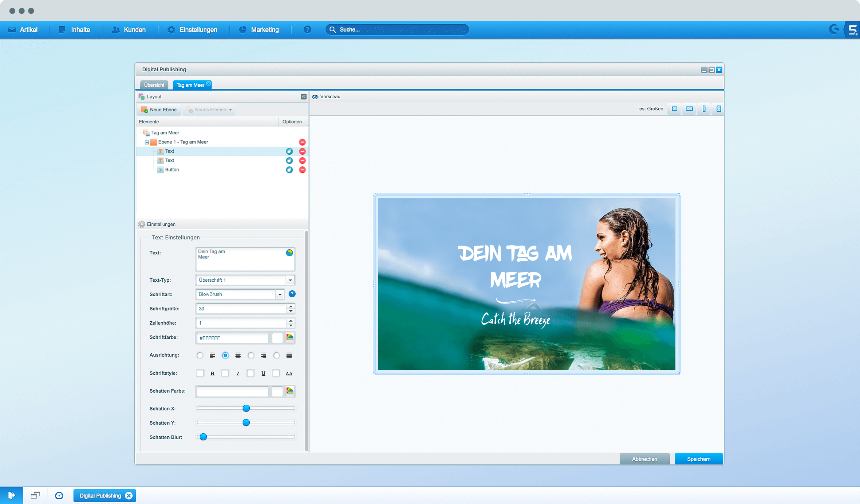Select left alignment radio button

tap(200, 356)
